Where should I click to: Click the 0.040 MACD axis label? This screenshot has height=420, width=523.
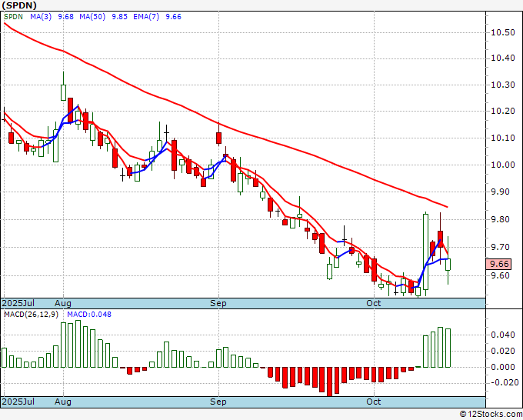[x=503, y=335]
